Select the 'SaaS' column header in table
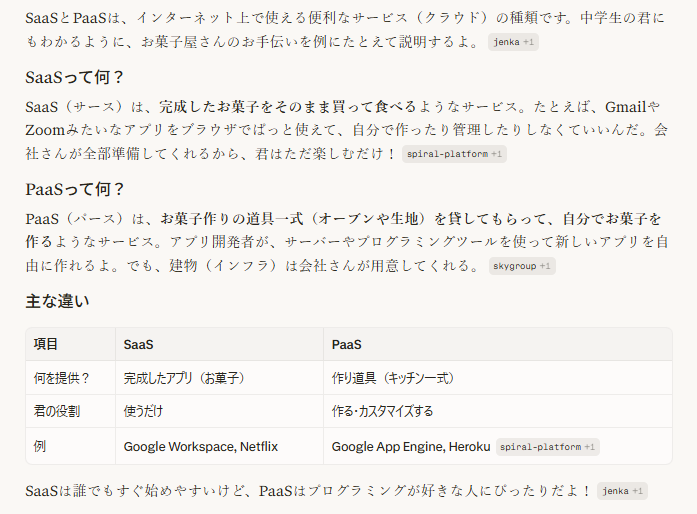This screenshot has height=514, width=697. click(220, 344)
